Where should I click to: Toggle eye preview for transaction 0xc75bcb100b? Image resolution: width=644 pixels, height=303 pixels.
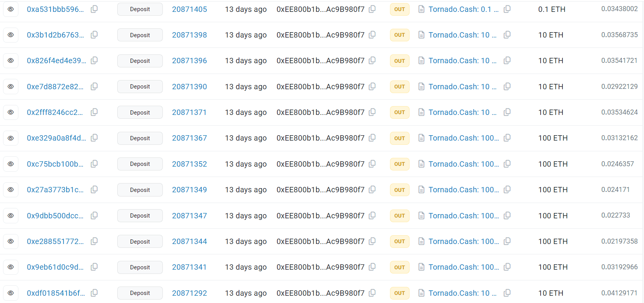coord(11,164)
